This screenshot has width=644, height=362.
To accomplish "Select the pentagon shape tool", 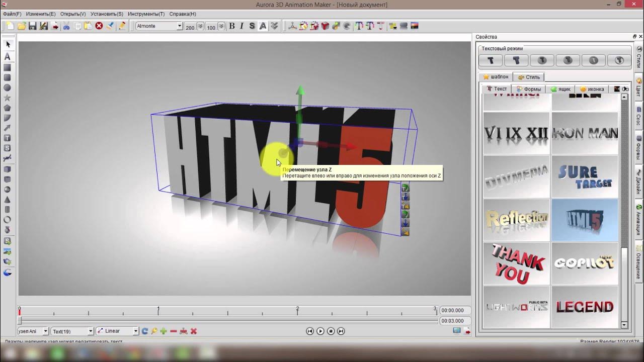I will tap(8, 108).
